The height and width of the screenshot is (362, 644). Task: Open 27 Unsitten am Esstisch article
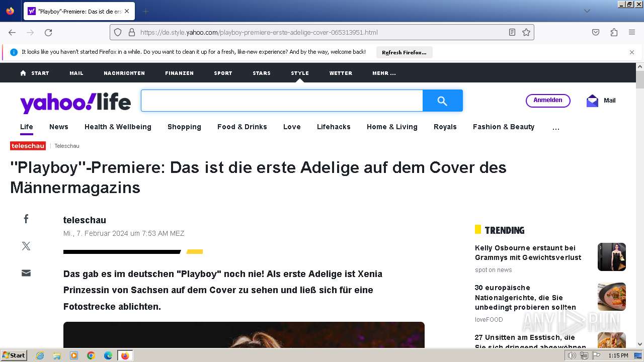[x=530, y=341]
